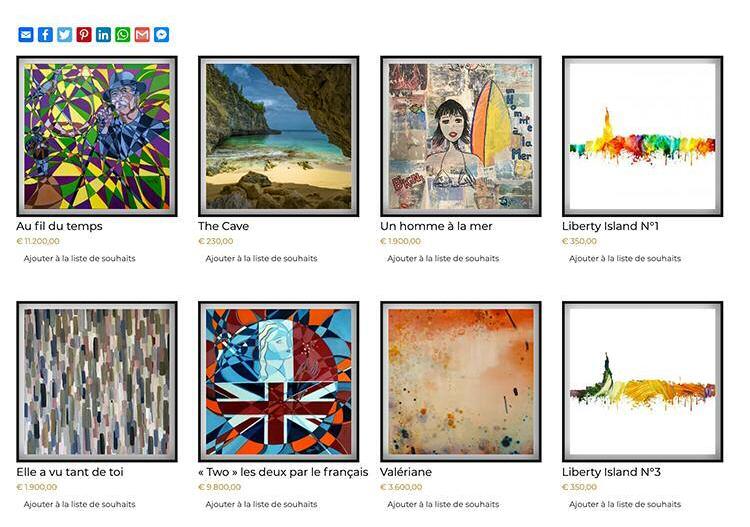
Task: Add Valériane to liste de souhaits
Action: point(443,504)
